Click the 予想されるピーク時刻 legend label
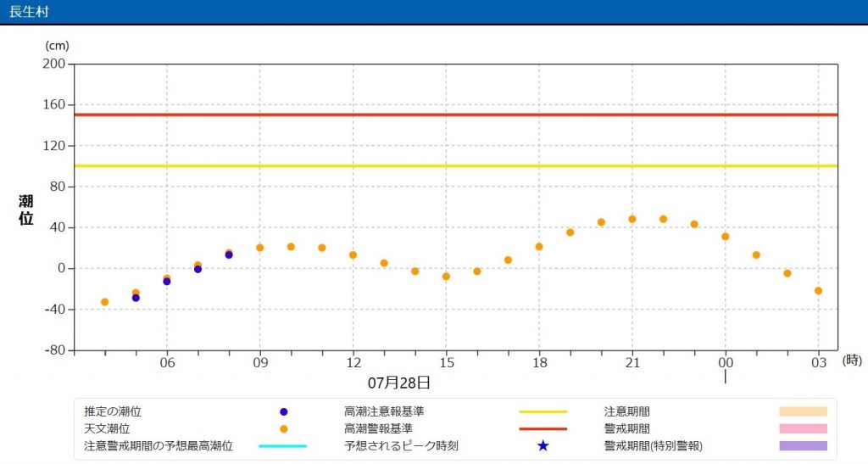Viewport: 868px width, 464px height. pyautogui.click(x=401, y=445)
